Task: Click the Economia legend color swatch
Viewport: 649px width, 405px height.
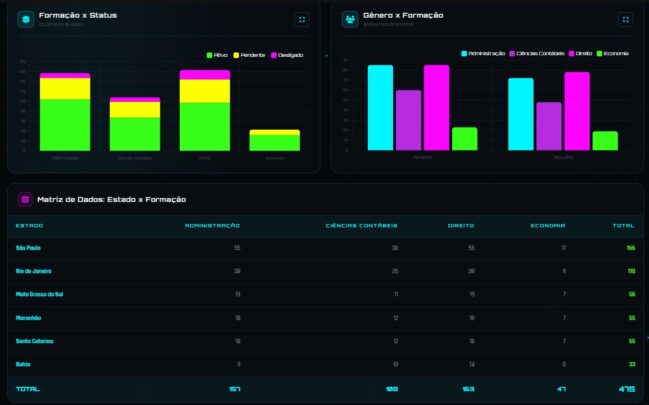Action: [599, 53]
